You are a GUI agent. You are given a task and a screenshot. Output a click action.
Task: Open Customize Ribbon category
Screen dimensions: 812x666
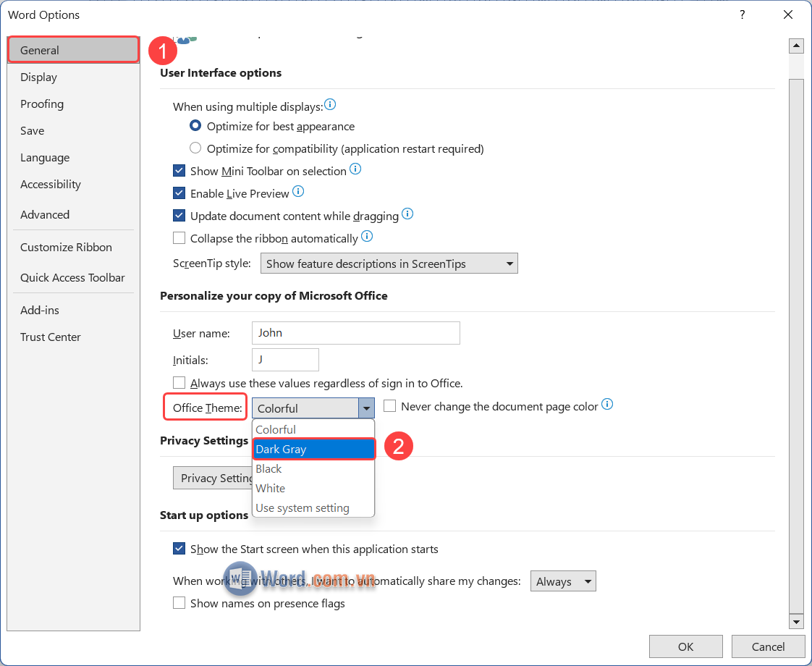[74, 248]
